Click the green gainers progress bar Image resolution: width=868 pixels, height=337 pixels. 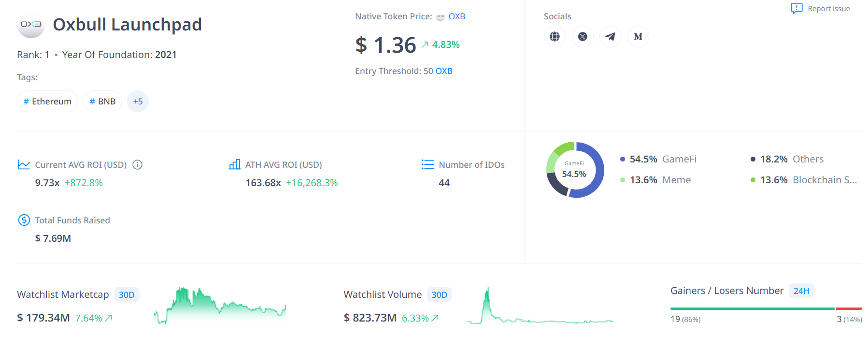pyautogui.click(x=753, y=308)
